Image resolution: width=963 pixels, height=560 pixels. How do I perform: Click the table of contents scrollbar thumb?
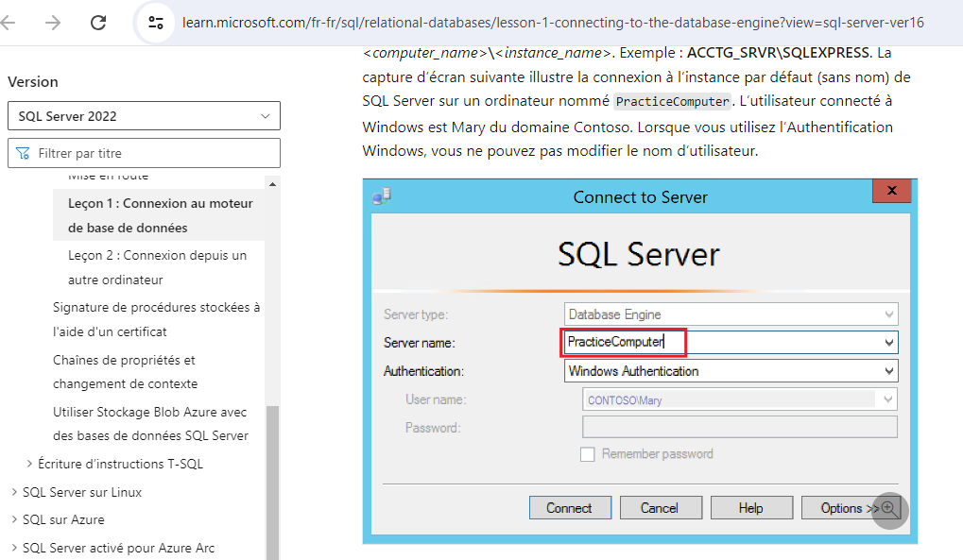[272, 483]
